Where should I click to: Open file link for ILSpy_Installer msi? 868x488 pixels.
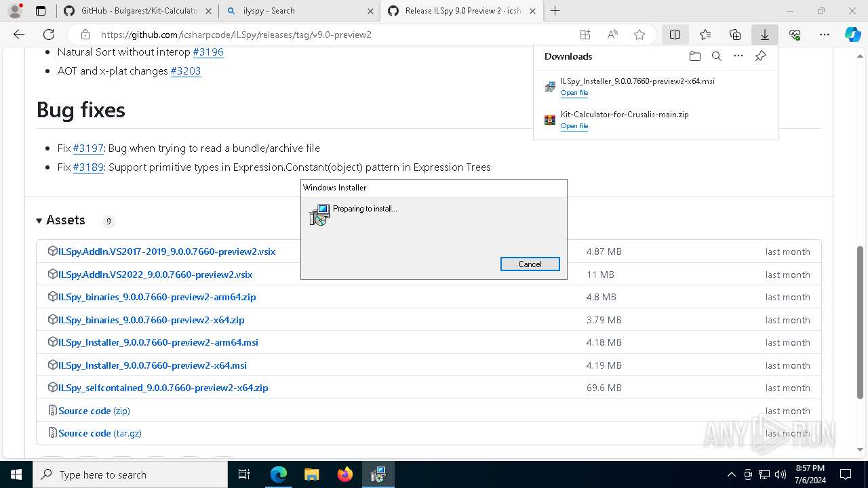pos(574,93)
